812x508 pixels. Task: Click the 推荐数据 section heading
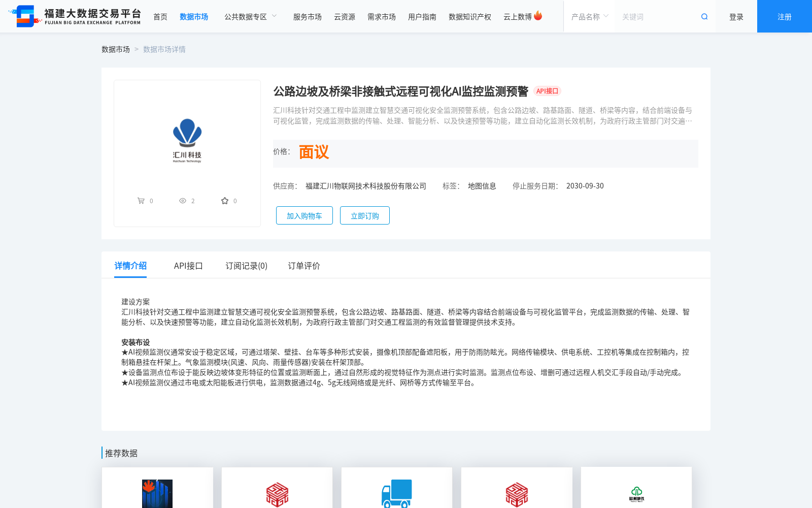(121, 453)
